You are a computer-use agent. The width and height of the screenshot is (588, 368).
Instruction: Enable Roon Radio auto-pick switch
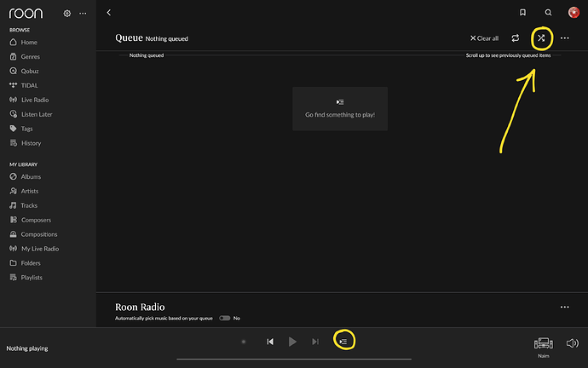coord(225,318)
